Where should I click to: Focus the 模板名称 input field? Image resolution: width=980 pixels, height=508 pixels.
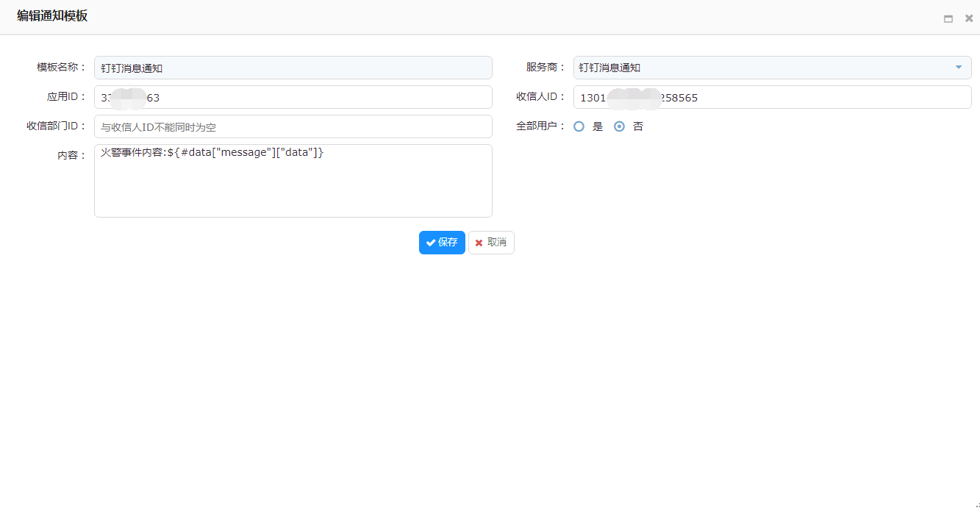293,68
